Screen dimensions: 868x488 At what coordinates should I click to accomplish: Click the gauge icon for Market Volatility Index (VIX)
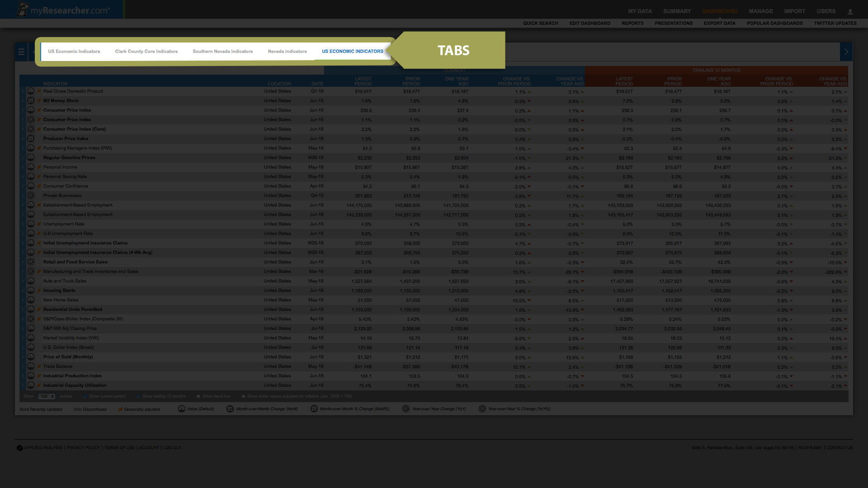31,338
